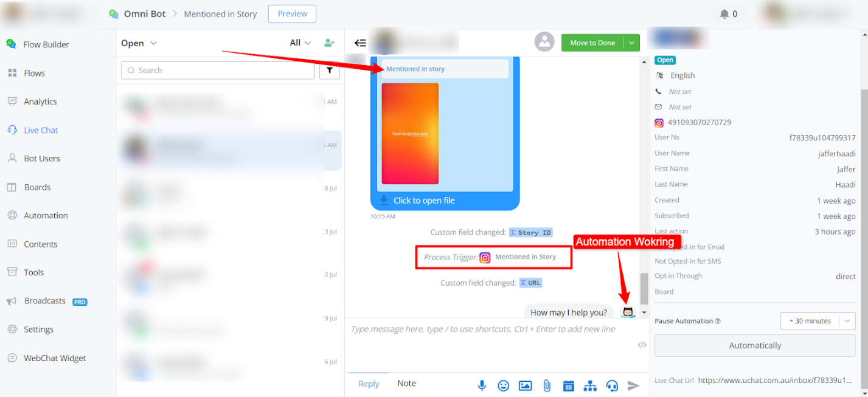
Task: Collapse the conversation list panel
Action: 360,43
